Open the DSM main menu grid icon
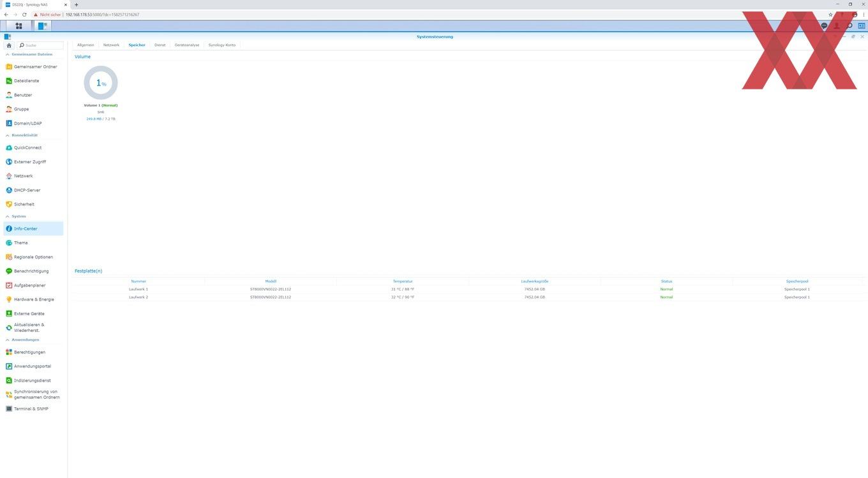Image resolution: width=868 pixels, height=478 pixels. [x=19, y=26]
